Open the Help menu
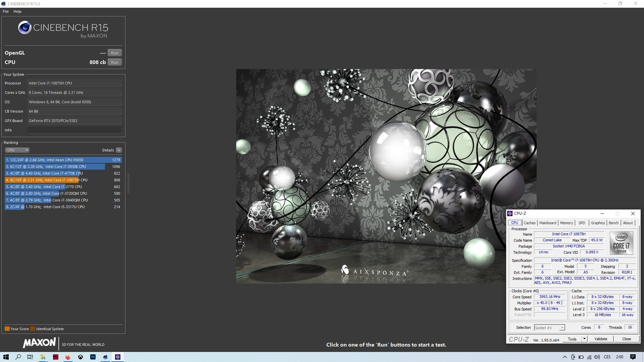644x362 pixels. (x=17, y=11)
